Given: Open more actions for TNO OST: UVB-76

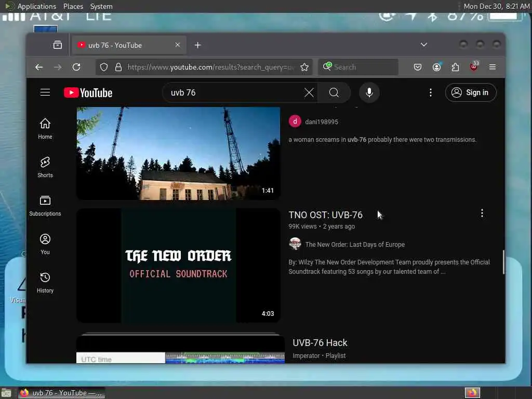Looking at the screenshot, I should 482,213.
